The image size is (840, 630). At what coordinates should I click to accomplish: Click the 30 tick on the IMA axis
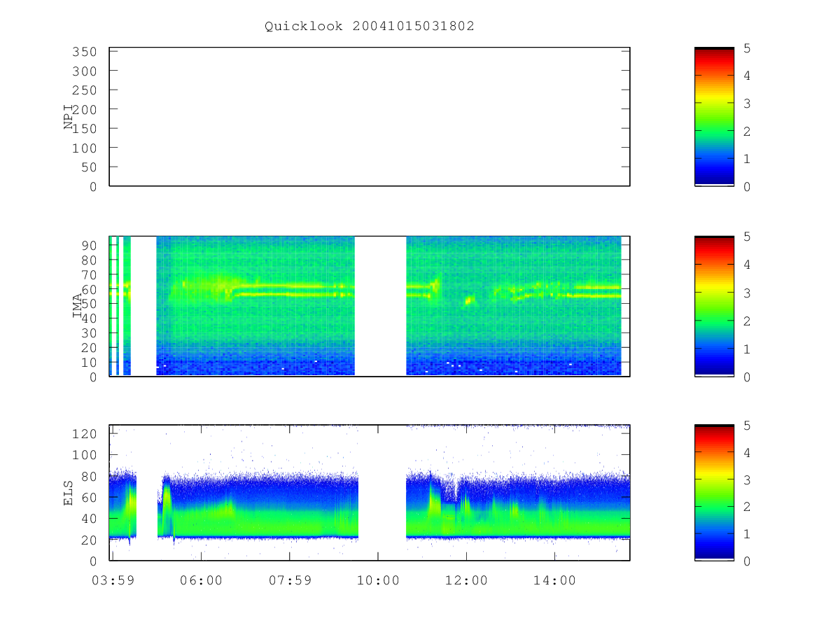pyautogui.click(x=91, y=332)
